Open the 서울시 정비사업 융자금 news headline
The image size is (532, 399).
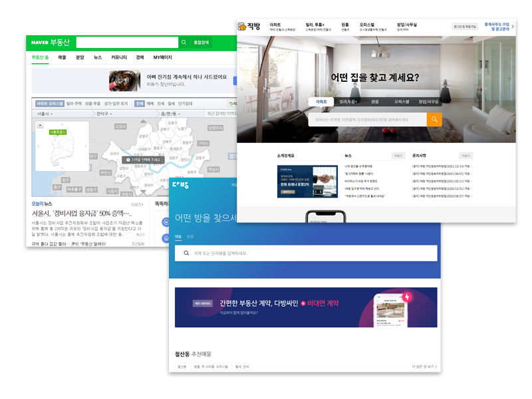pyautogui.click(x=82, y=213)
